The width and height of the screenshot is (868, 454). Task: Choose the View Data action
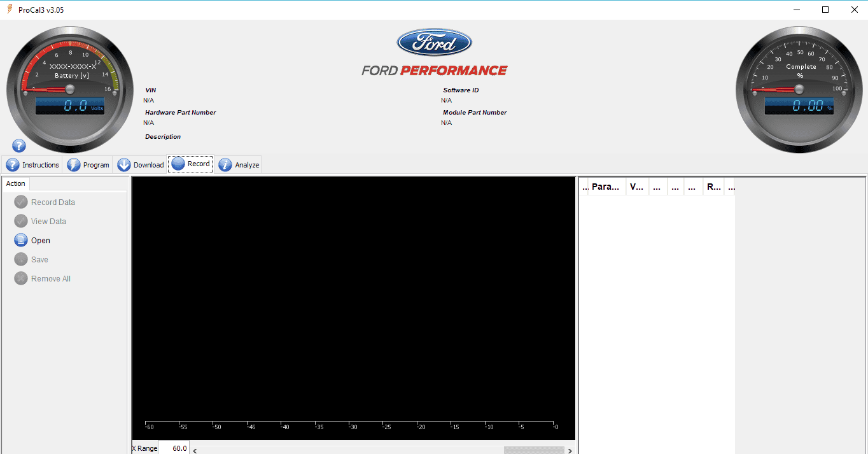[x=40, y=222]
